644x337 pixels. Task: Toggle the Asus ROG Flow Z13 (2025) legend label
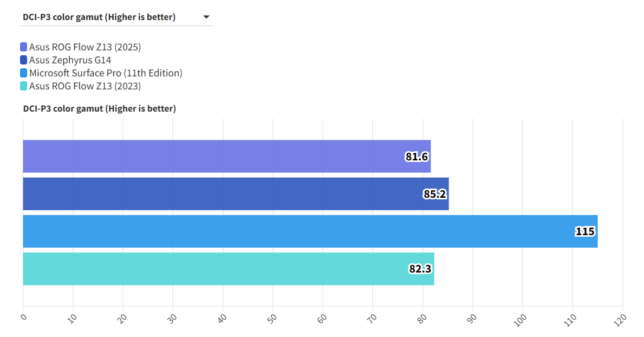tap(85, 47)
